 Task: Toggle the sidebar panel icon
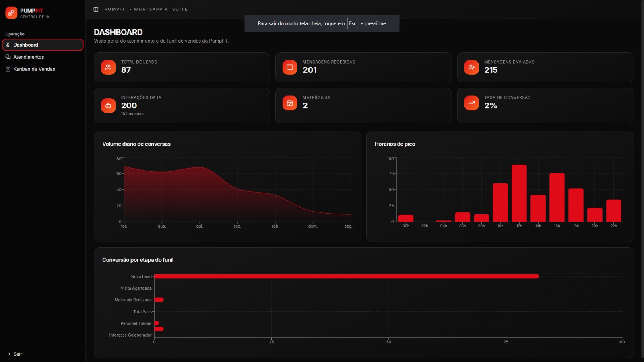[x=96, y=9]
